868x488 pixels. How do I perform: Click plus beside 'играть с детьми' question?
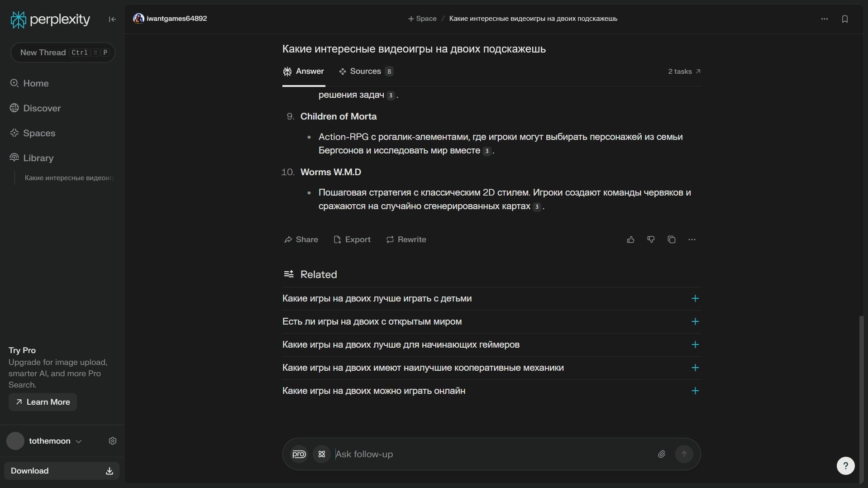[695, 299]
